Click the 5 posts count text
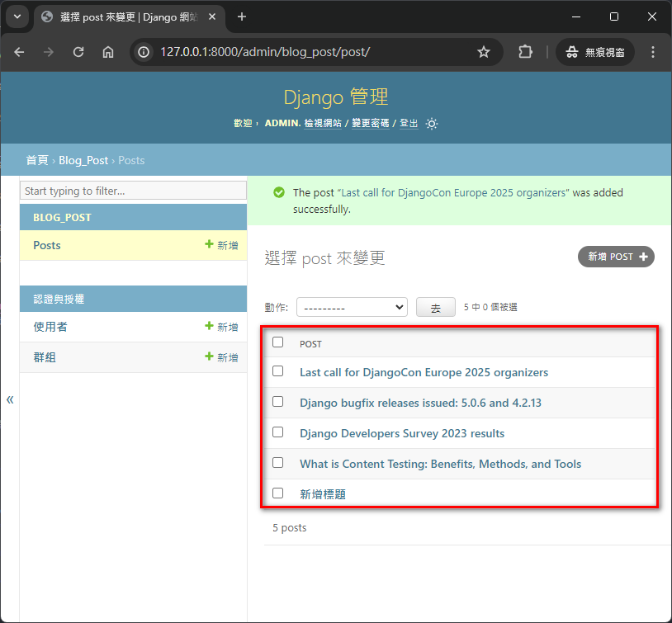The image size is (672, 623). [x=289, y=528]
